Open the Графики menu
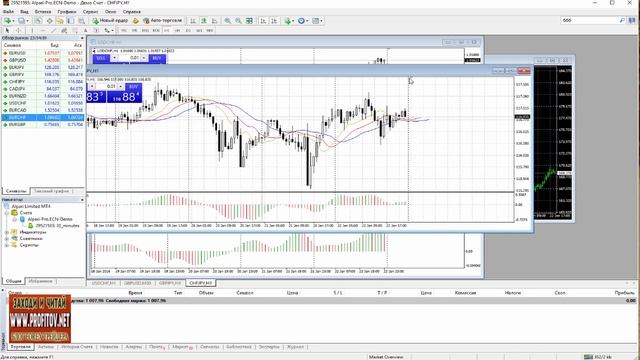640x360 pixels. (x=67, y=12)
